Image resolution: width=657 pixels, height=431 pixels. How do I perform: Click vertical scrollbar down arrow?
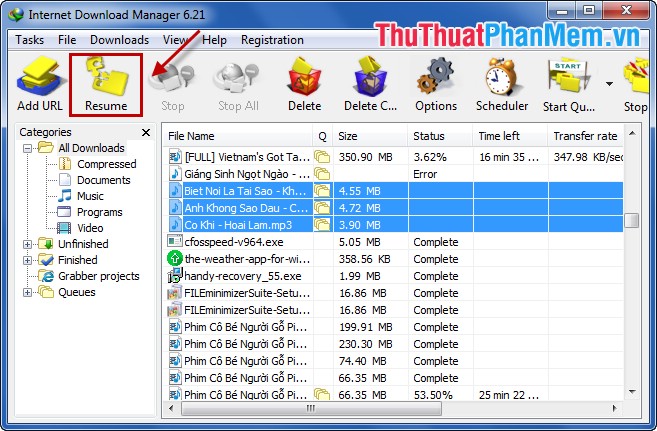pyautogui.click(x=632, y=392)
